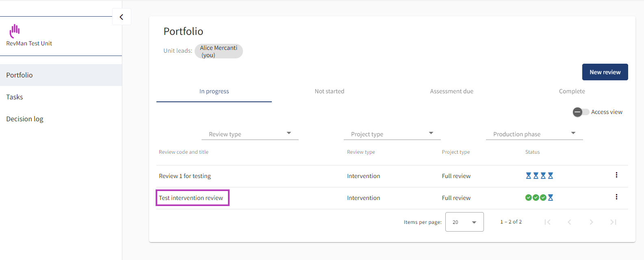Open Decision log in the sidebar
This screenshot has height=260, width=644.
point(25,119)
